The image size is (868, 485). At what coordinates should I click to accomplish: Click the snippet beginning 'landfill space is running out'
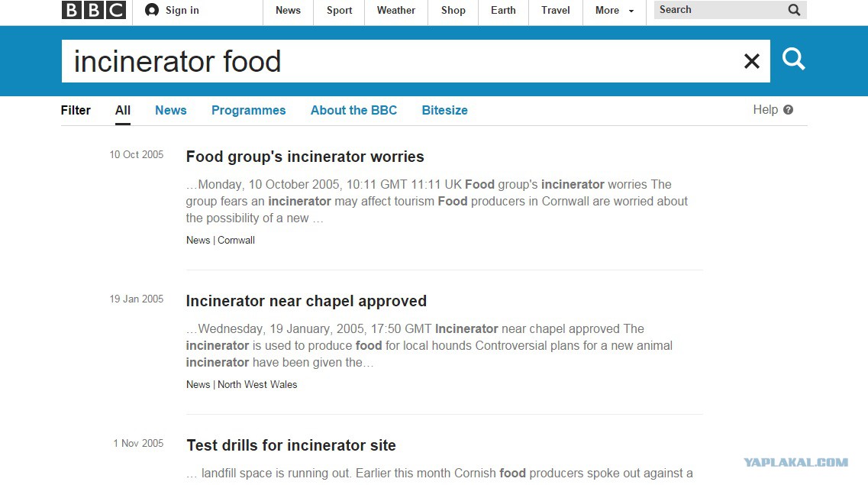440,474
